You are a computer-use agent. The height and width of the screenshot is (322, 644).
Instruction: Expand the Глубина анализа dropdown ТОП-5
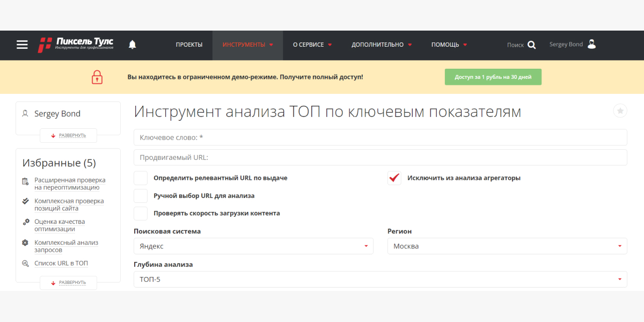pyautogui.click(x=380, y=279)
